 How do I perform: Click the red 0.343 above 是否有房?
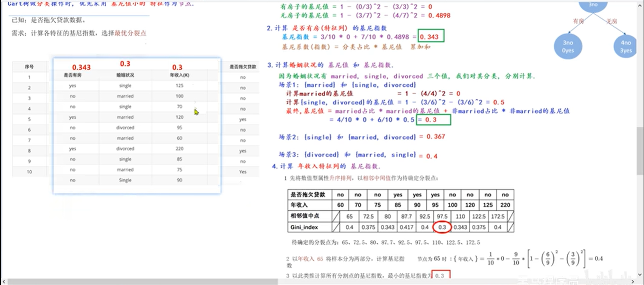pyautogui.click(x=81, y=67)
